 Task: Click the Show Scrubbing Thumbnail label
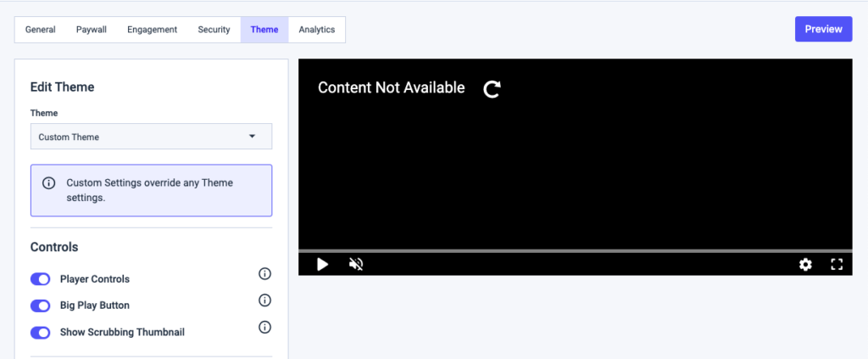[122, 333]
